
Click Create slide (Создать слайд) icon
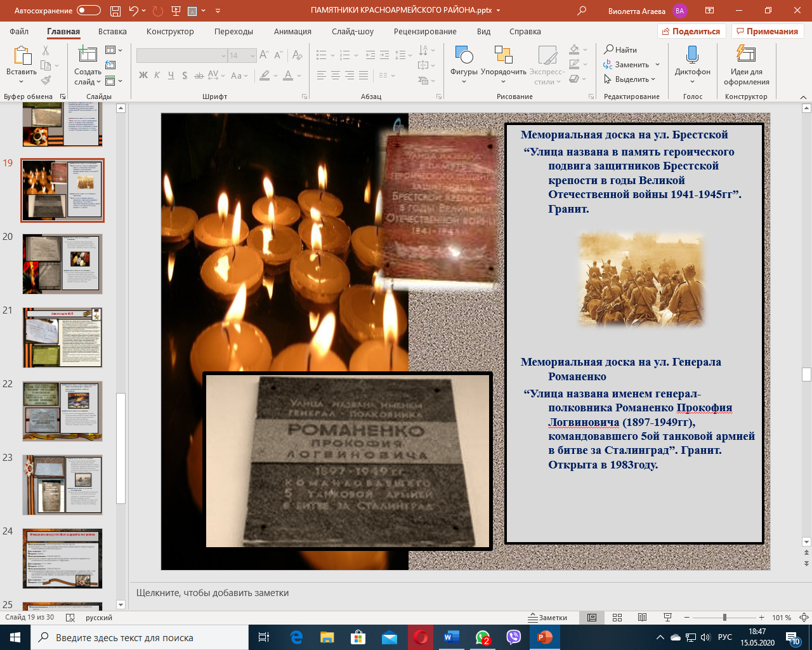coord(87,56)
